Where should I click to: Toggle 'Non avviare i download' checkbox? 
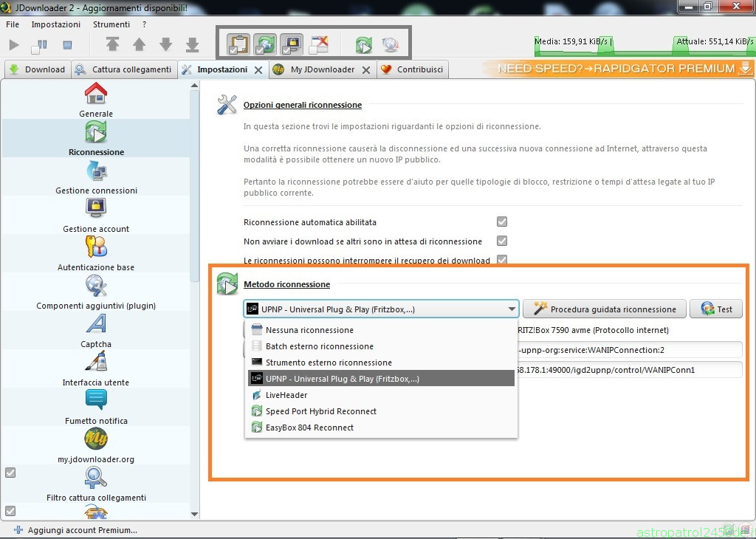[x=502, y=241]
